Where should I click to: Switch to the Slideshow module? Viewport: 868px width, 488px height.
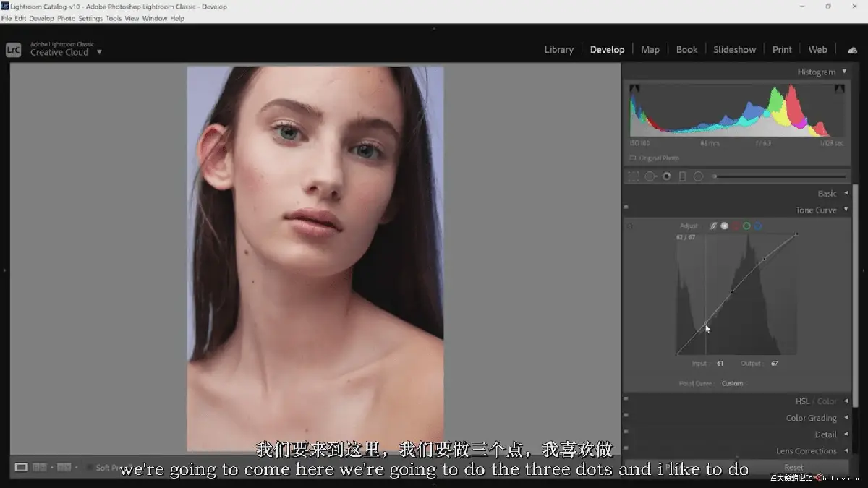pyautogui.click(x=734, y=50)
